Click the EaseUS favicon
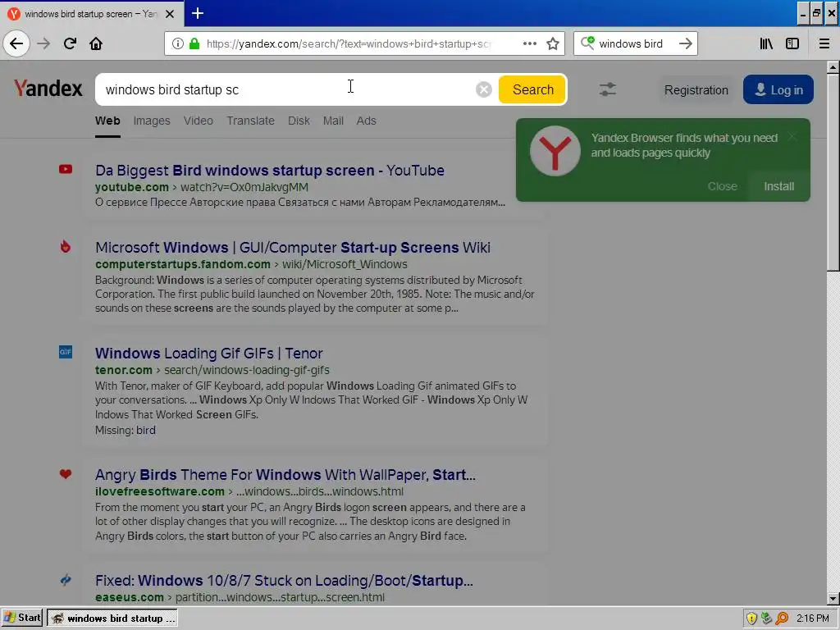 tap(66, 580)
